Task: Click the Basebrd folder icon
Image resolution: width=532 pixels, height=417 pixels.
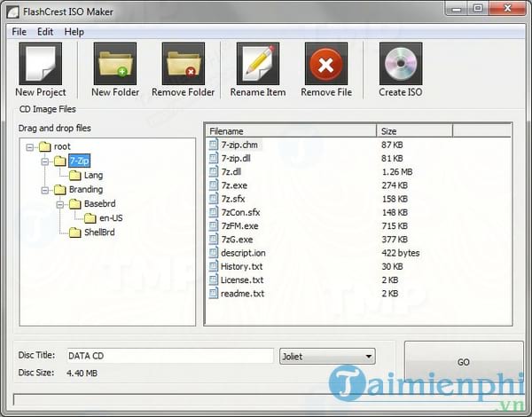Action: tap(75, 204)
